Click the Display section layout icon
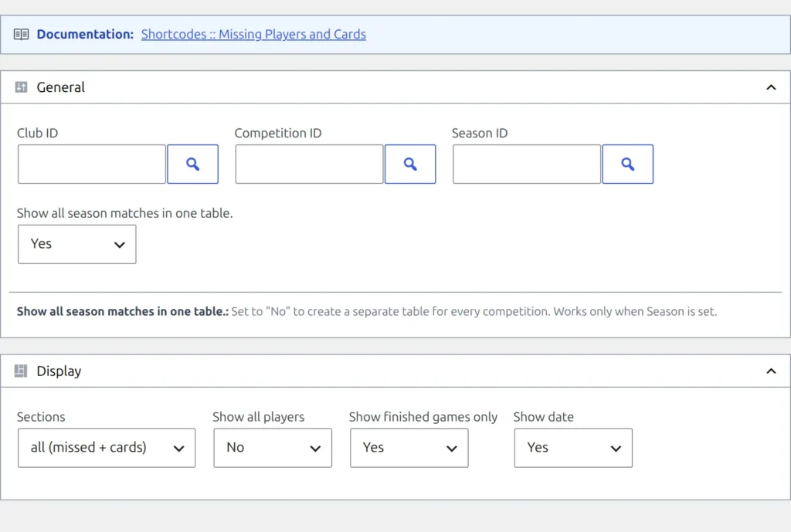This screenshot has width=791, height=532. [x=21, y=371]
